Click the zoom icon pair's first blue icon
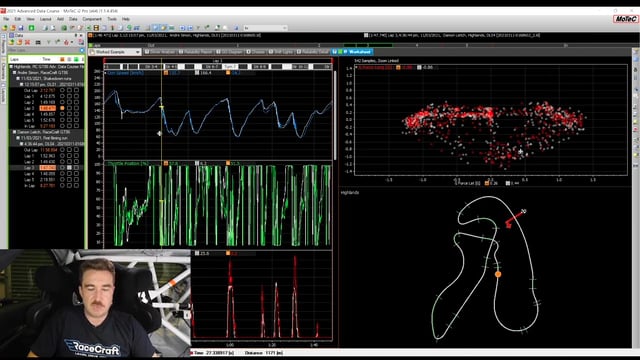Screen dimensions: 640x360 pos(182,28)
